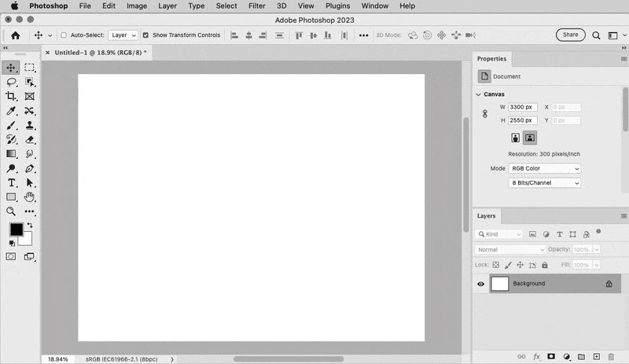Viewport: 629px width, 364px height.
Task: Open the Image menu
Action: click(137, 6)
